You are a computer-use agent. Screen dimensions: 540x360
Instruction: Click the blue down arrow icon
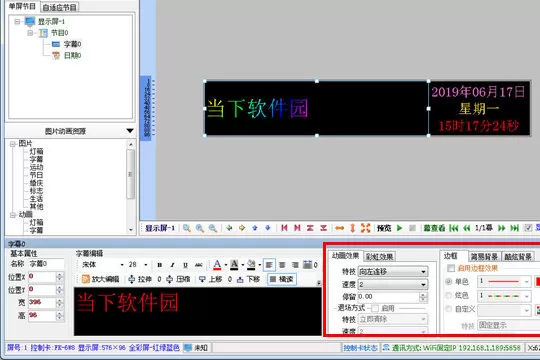[268, 228]
